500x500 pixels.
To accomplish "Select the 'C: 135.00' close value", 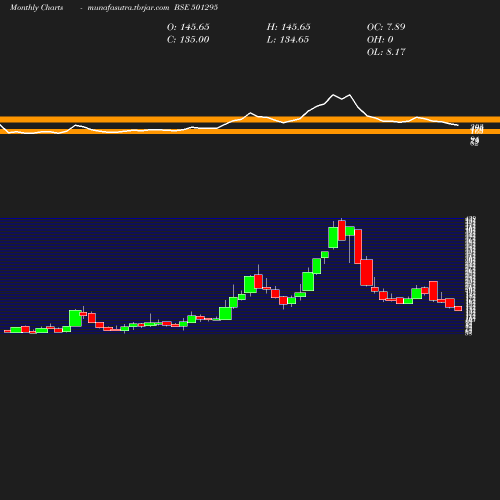I will pyautogui.click(x=188, y=40).
